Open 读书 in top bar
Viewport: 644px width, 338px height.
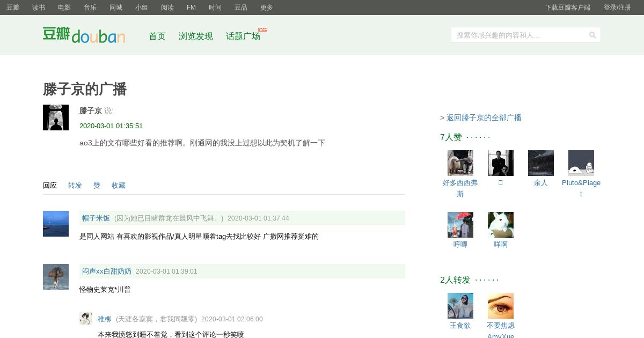pos(39,8)
